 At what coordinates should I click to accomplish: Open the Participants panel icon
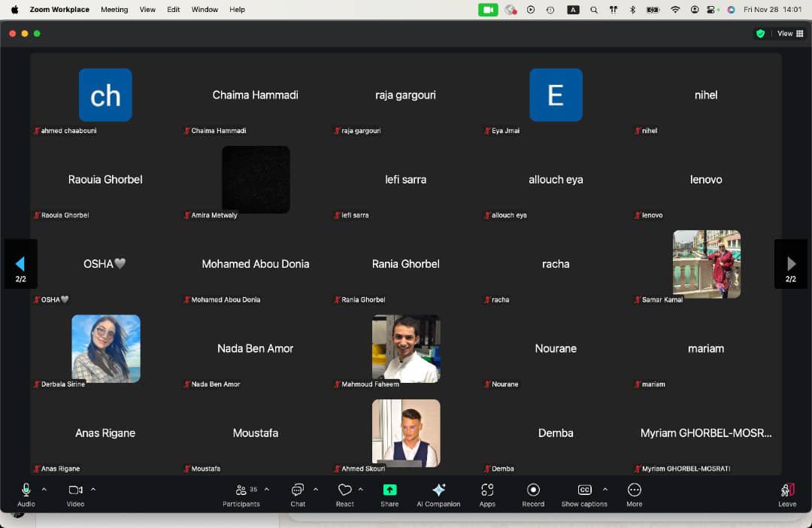tap(241, 490)
